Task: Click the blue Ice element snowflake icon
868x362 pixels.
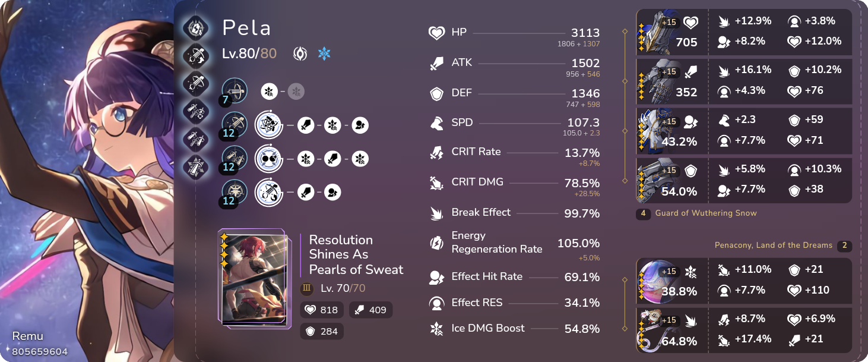Action: [324, 53]
